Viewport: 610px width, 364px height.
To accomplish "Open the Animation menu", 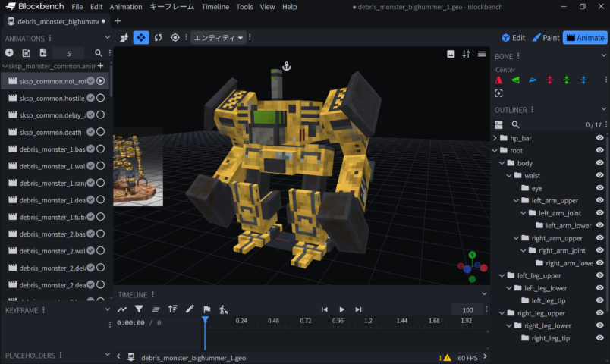I will [125, 7].
